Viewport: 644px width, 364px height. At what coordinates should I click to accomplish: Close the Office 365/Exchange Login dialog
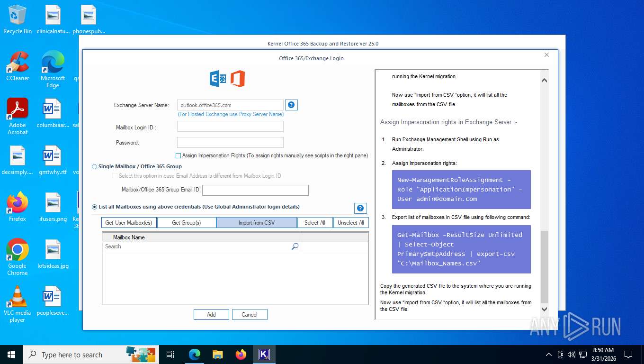(x=546, y=55)
